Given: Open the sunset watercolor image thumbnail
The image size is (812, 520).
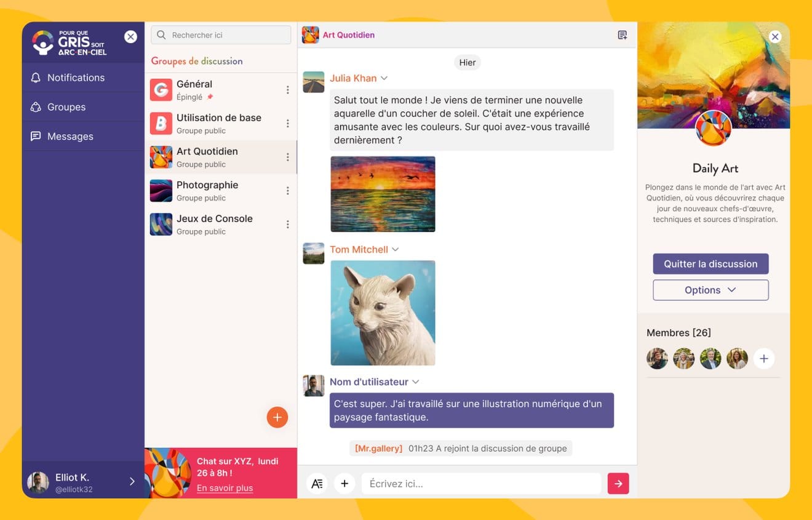Looking at the screenshot, I should click(x=383, y=194).
